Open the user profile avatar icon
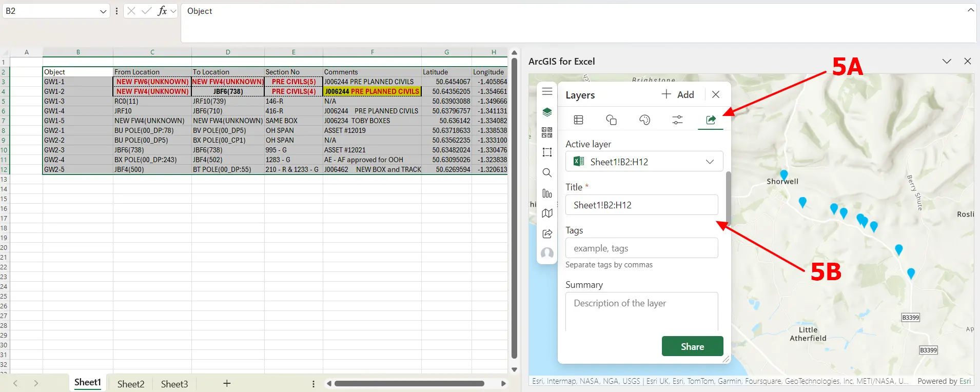 (547, 253)
